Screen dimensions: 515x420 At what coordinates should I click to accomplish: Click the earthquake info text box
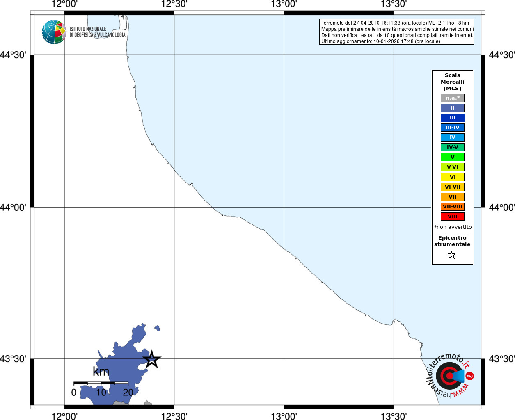point(396,32)
